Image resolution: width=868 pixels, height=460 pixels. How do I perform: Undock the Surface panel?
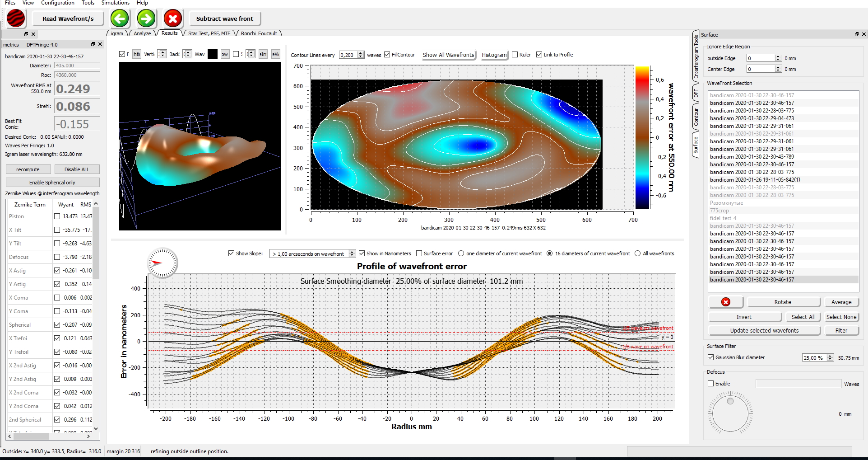point(857,34)
